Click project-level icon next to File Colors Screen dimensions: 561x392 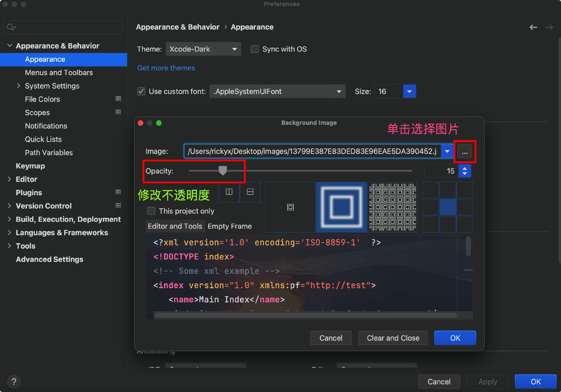pyautogui.click(x=118, y=99)
